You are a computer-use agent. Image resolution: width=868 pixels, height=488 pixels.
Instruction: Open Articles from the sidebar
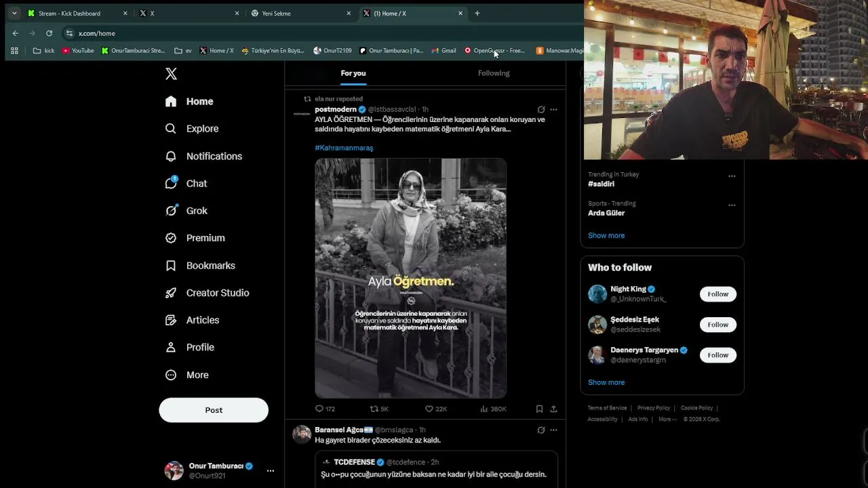point(193,320)
